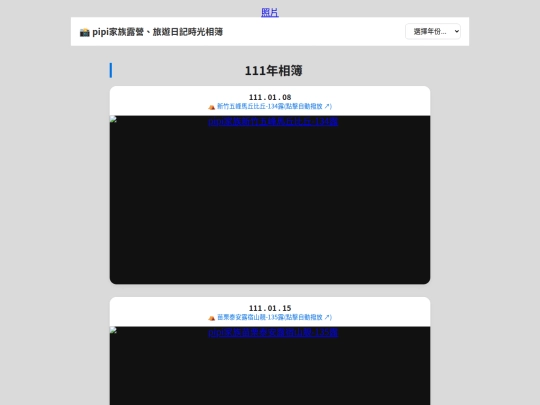Click the tent icon beside the 135露 link
The height and width of the screenshot is (405, 540).
click(211, 318)
